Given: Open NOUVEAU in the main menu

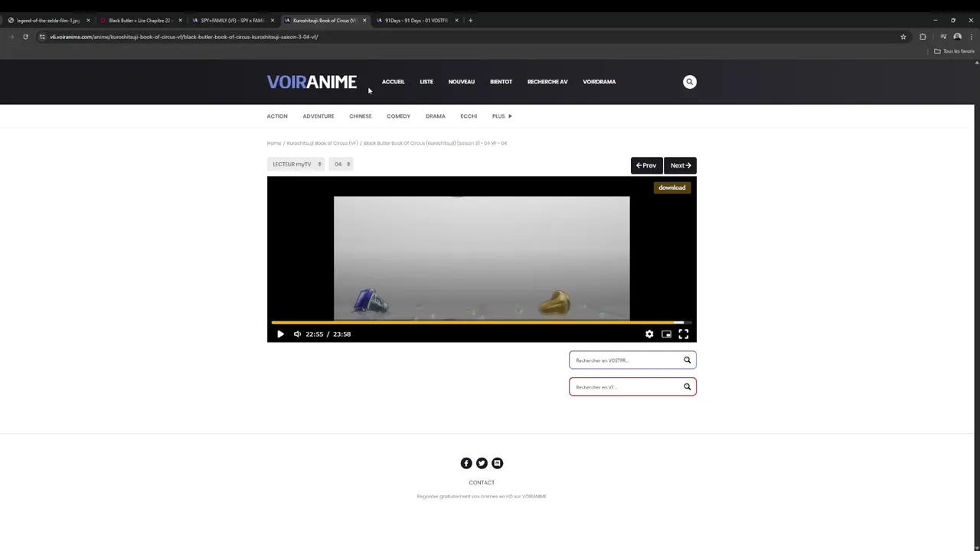Looking at the screenshot, I should click(462, 82).
